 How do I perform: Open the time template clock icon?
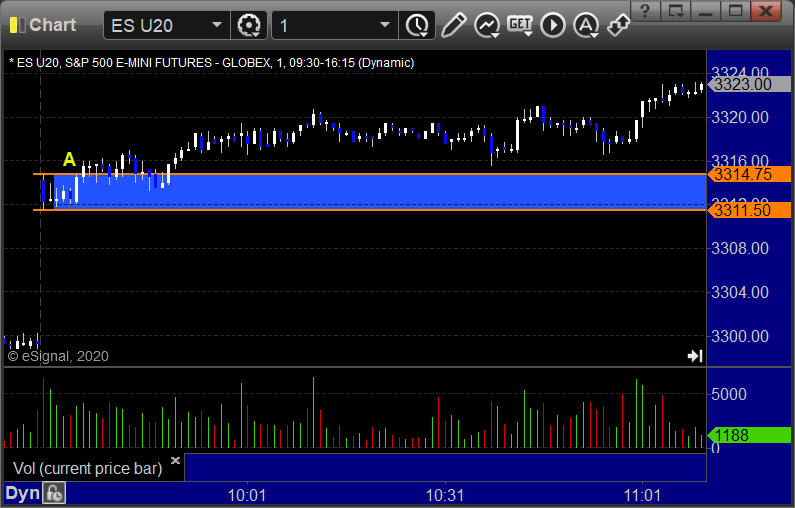coord(417,25)
